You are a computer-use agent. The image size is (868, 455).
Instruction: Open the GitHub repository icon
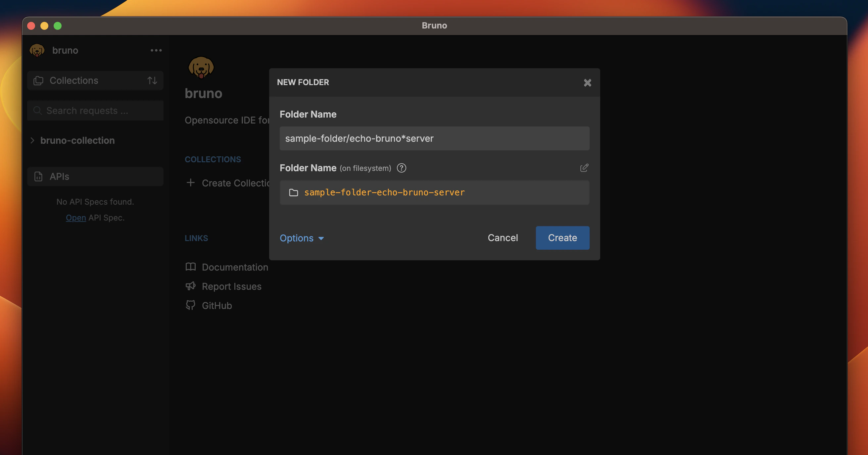(x=191, y=305)
